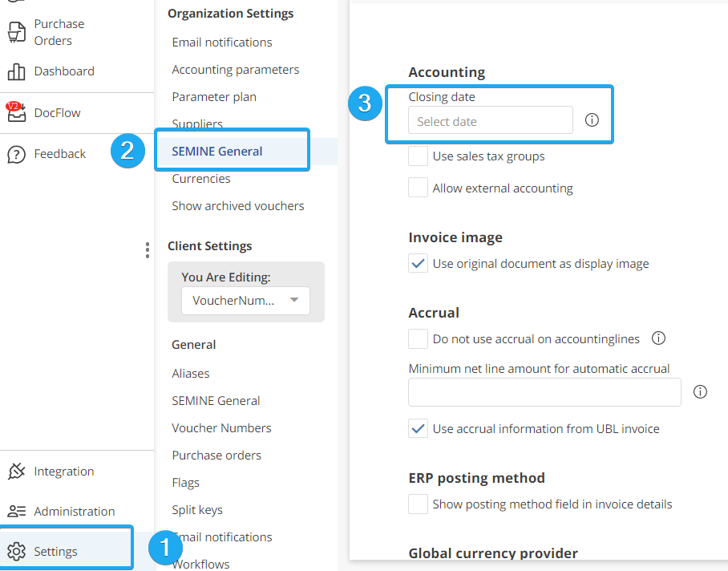Click the minimum net line amount field

[544, 393]
